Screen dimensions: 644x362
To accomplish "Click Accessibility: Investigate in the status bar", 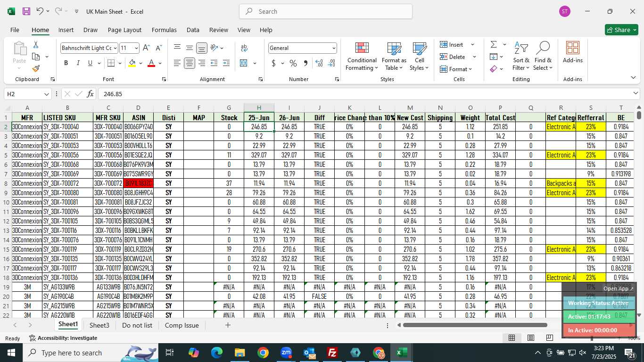I will coord(63,338).
